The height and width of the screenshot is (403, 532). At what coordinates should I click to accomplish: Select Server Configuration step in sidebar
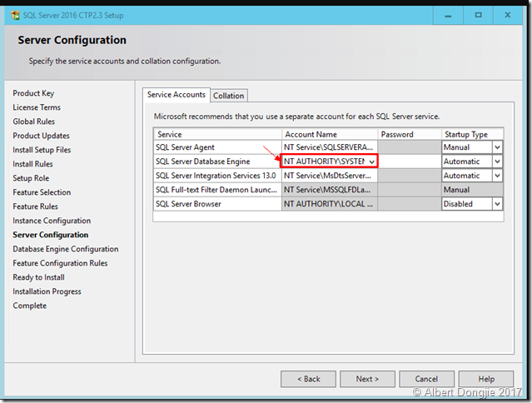coord(51,235)
